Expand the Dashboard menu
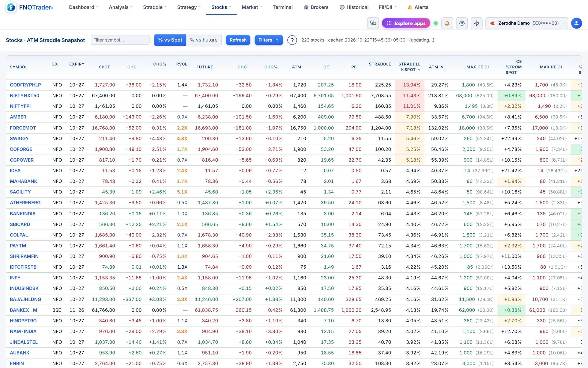This screenshot has height=368, width=588. [x=83, y=7]
